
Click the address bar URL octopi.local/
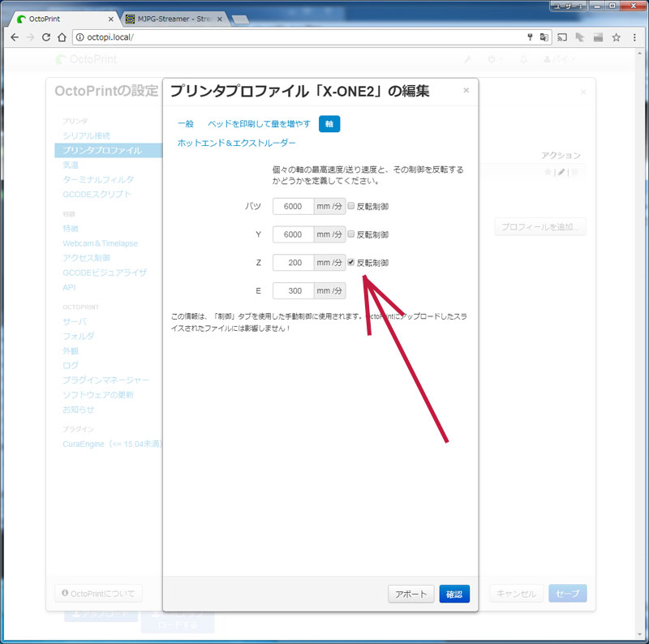[110, 37]
